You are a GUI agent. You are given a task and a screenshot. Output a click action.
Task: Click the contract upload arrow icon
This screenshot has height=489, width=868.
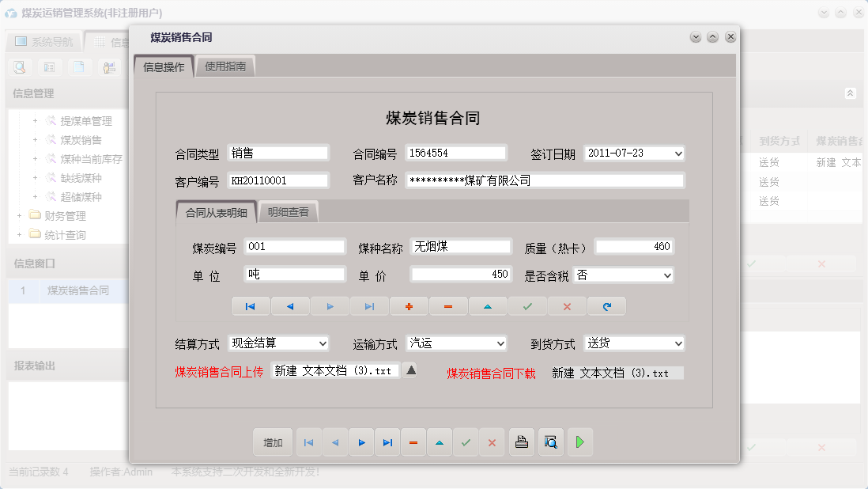(x=409, y=370)
